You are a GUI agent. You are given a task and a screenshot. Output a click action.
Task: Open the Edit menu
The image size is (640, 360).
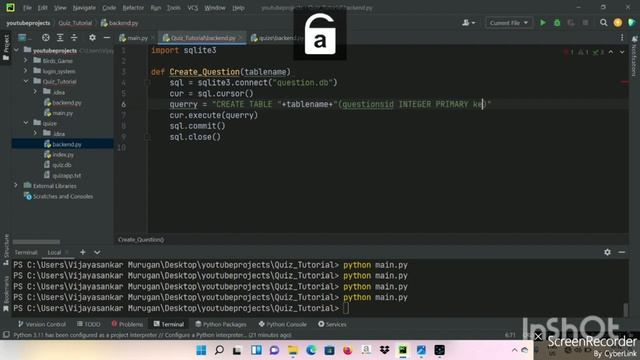tap(42, 8)
